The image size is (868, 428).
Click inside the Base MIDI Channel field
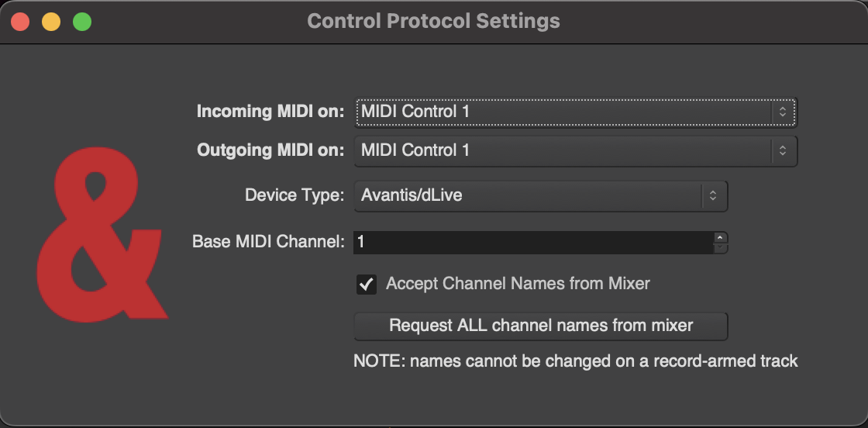click(532, 242)
